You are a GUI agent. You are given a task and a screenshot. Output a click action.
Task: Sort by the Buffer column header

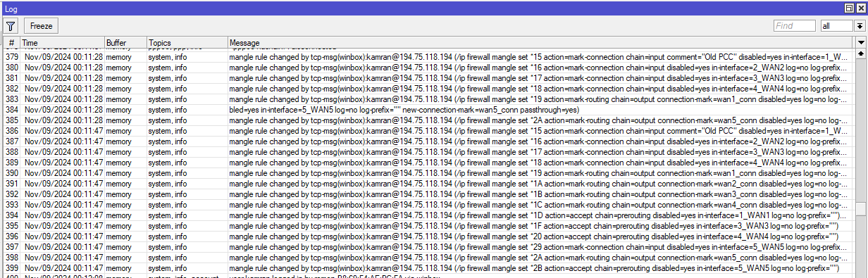tap(125, 43)
